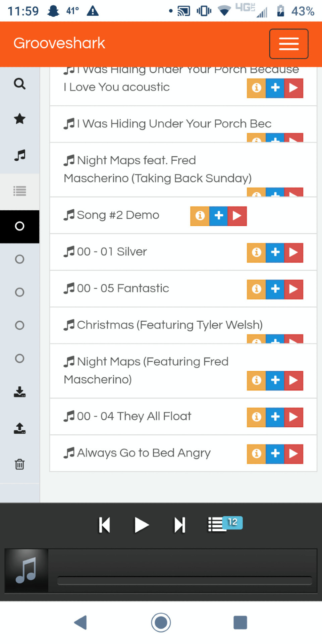Select the last circle item above download icon
322x644 pixels.
tap(20, 358)
